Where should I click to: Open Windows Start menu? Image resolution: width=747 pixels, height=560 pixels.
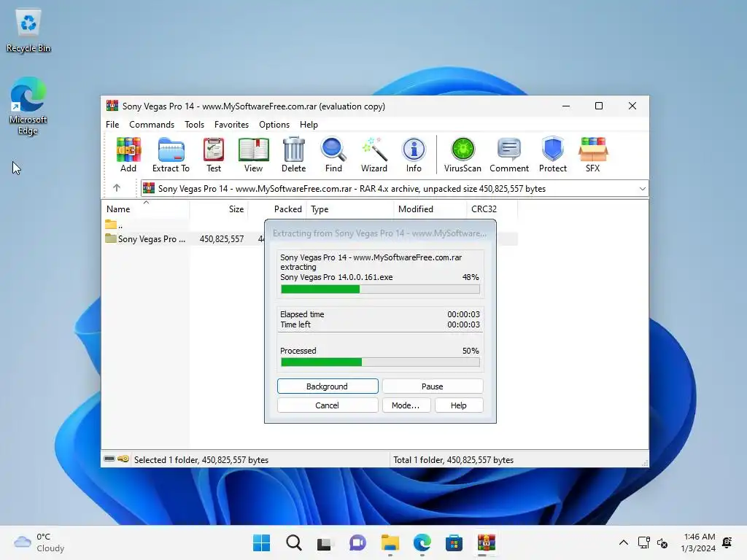[x=261, y=542]
